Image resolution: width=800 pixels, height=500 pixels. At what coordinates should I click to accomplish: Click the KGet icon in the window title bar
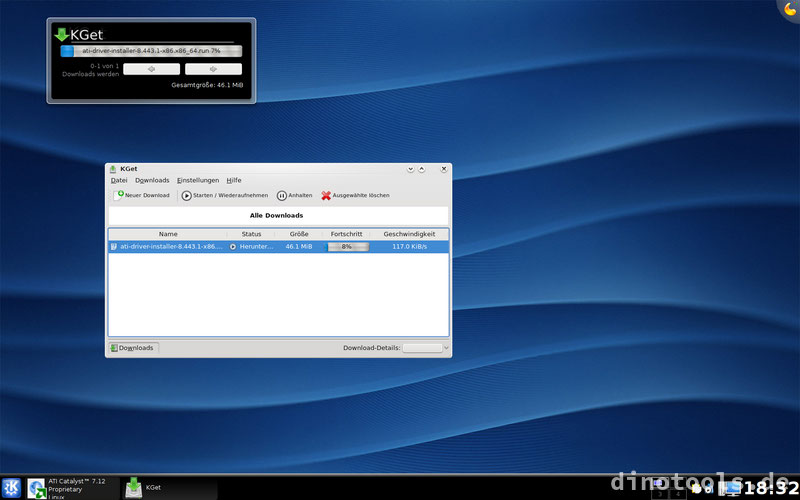tap(113, 169)
